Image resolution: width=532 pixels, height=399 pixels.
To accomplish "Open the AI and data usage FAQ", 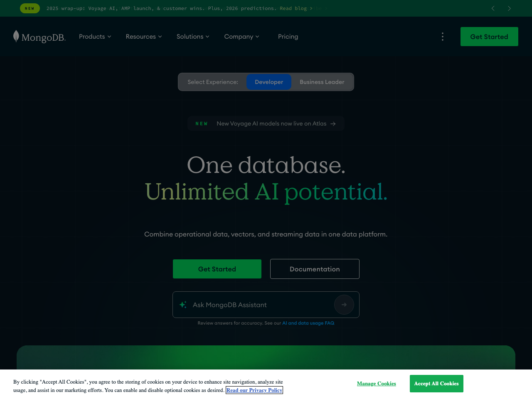I will click(308, 323).
